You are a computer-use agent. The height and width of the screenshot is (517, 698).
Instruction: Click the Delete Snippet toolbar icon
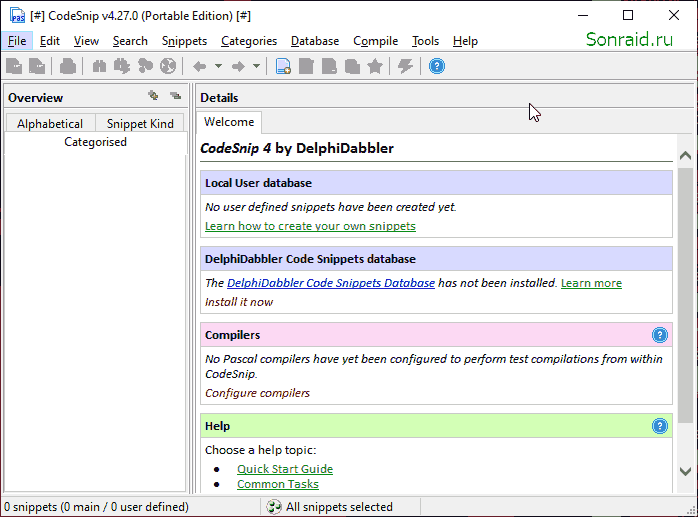tap(329, 66)
